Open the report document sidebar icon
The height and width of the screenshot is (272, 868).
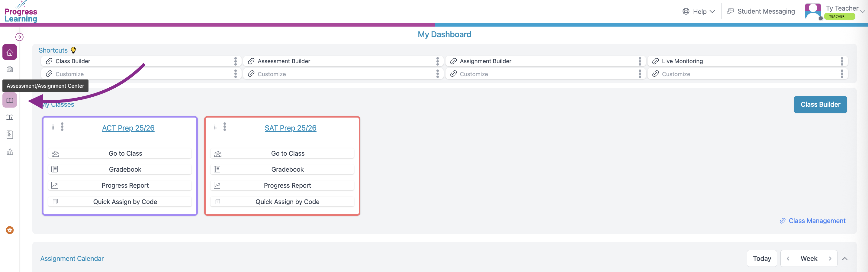tap(10, 134)
